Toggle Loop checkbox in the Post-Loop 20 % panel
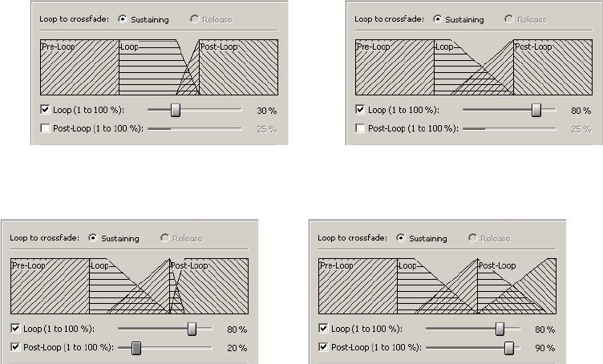This screenshot has width=603, height=364. click(x=15, y=328)
